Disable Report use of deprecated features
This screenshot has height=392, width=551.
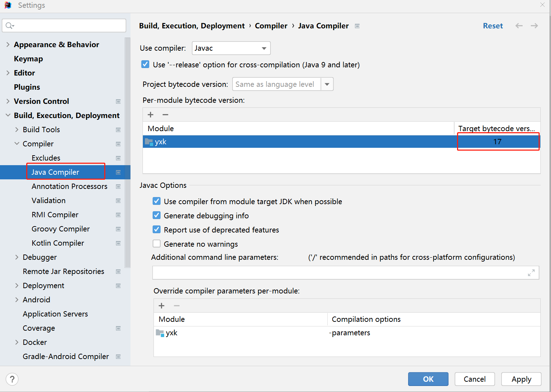(x=156, y=229)
